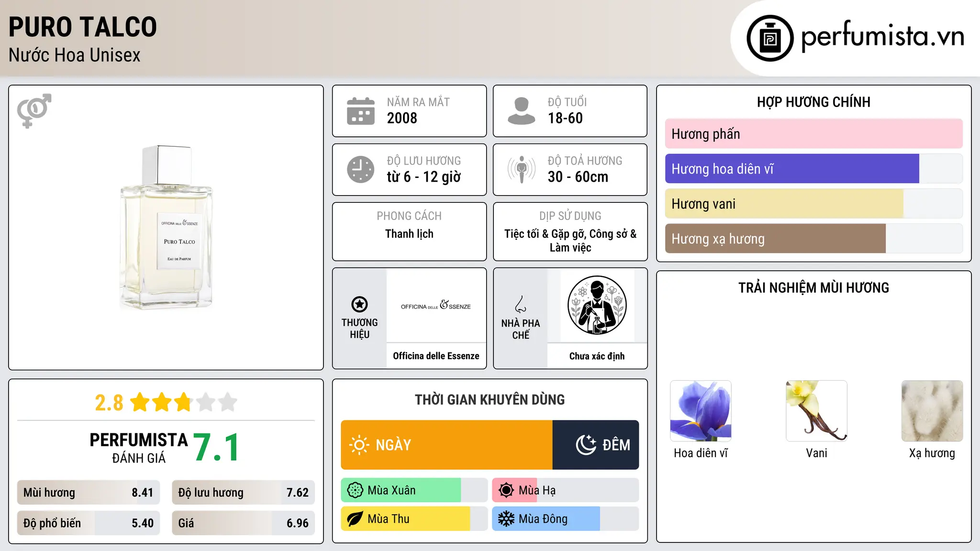
Task: Click the Mùa Đông season bar
Action: pyautogui.click(x=566, y=519)
